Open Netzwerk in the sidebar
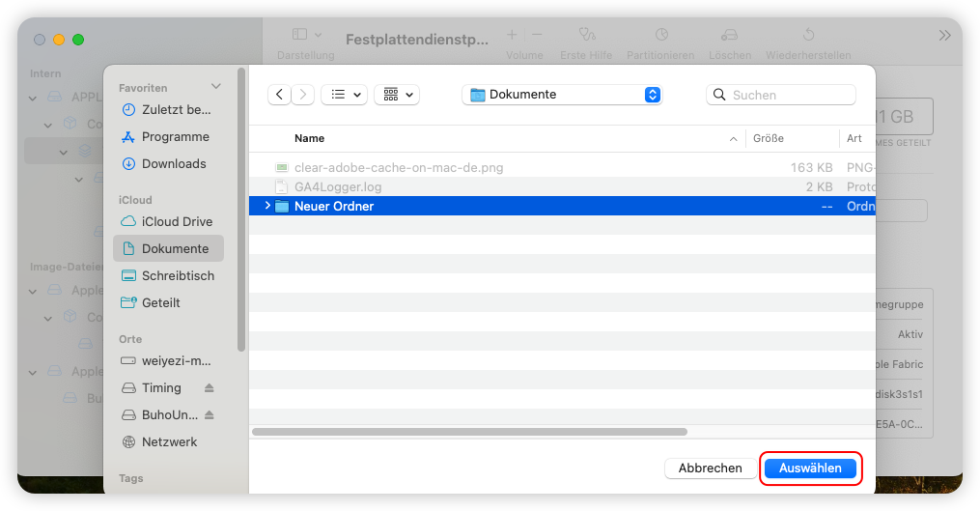 pos(167,441)
